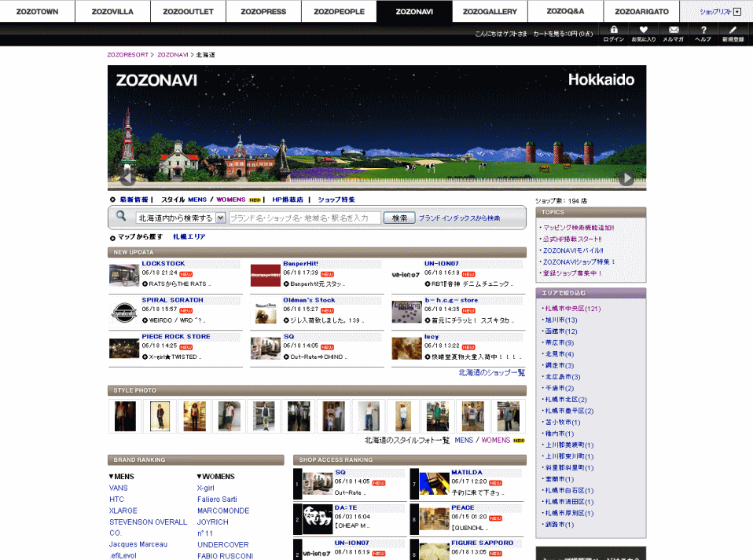The height and width of the screenshot is (560, 753).
Task: Open Oldman's Stock shop link
Action: pos(309,300)
